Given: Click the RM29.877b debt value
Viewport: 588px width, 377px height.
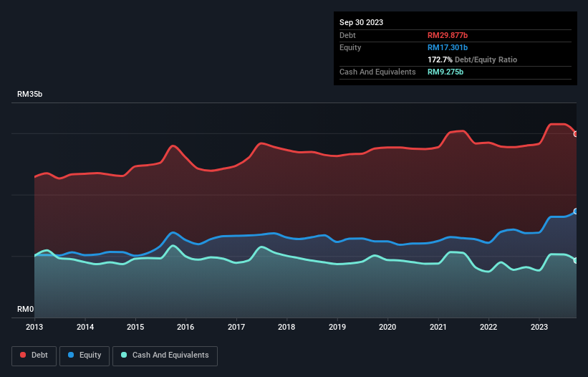Looking at the screenshot, I should (x=448, y=35).
